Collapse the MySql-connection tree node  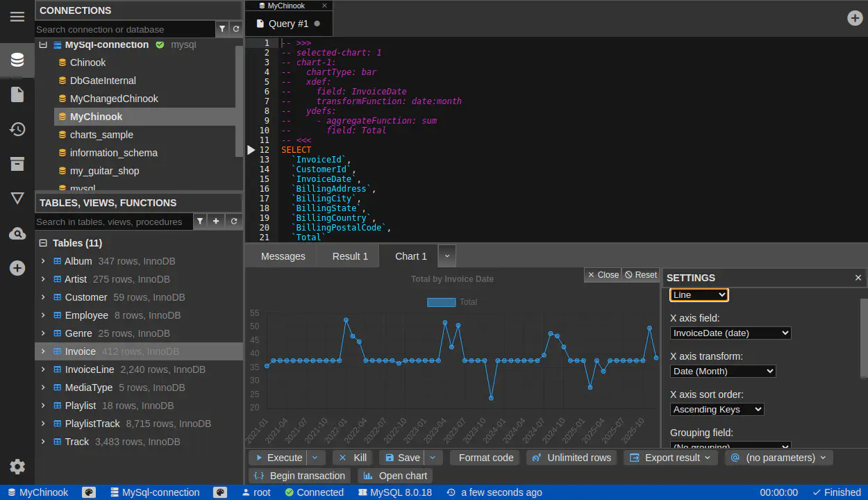[43, 44]
